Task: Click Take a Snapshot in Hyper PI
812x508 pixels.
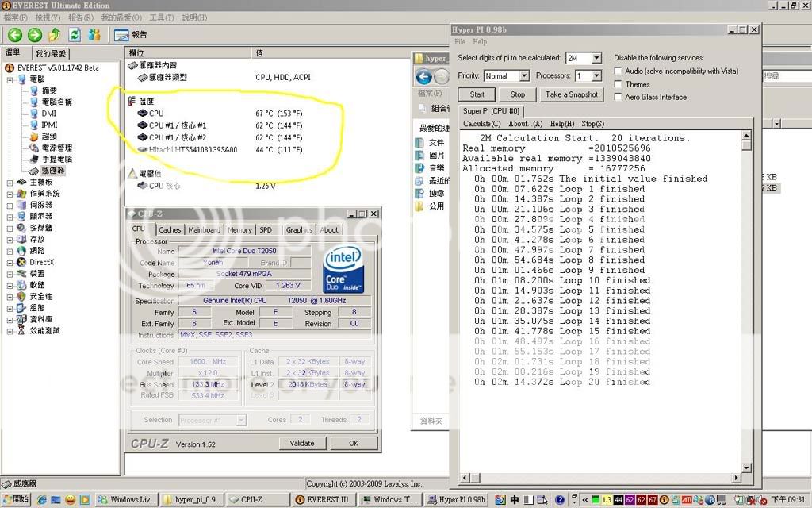Action: point(572,94)
